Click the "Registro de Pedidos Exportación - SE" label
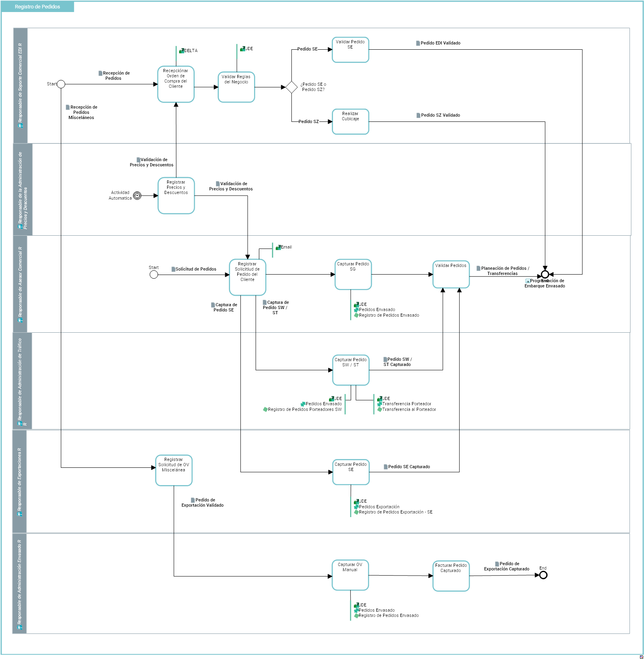The height and width of the screenshot is (659, 644). [x=396, y=512]
